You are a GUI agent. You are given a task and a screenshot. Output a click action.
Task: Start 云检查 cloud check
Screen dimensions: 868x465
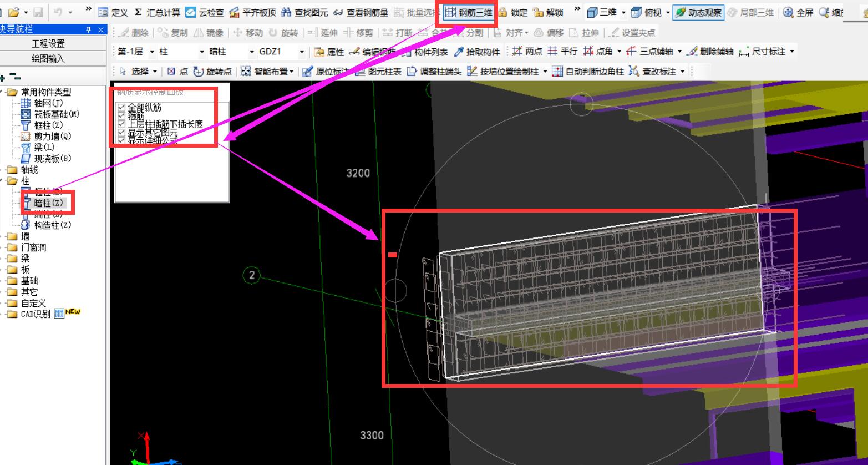[x=204, y=12]
